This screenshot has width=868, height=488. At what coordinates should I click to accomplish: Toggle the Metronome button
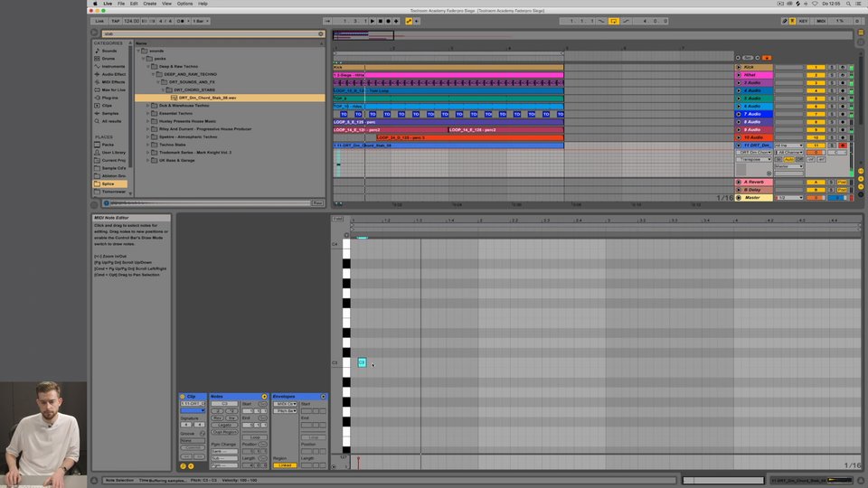(x=181, y=21)
